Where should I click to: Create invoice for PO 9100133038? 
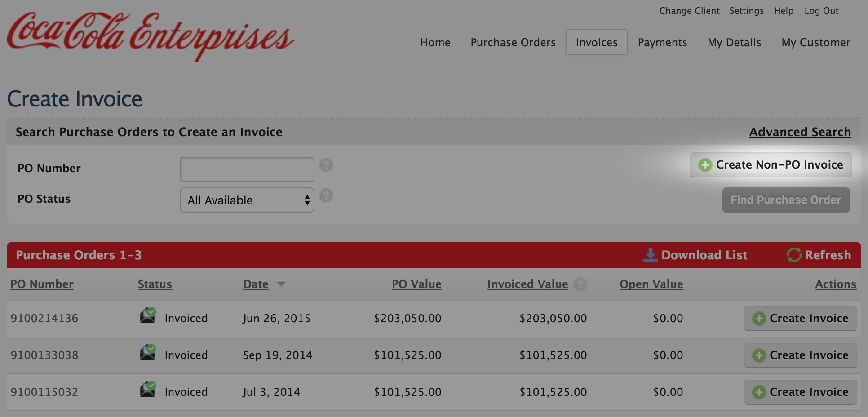pos(801,355)
